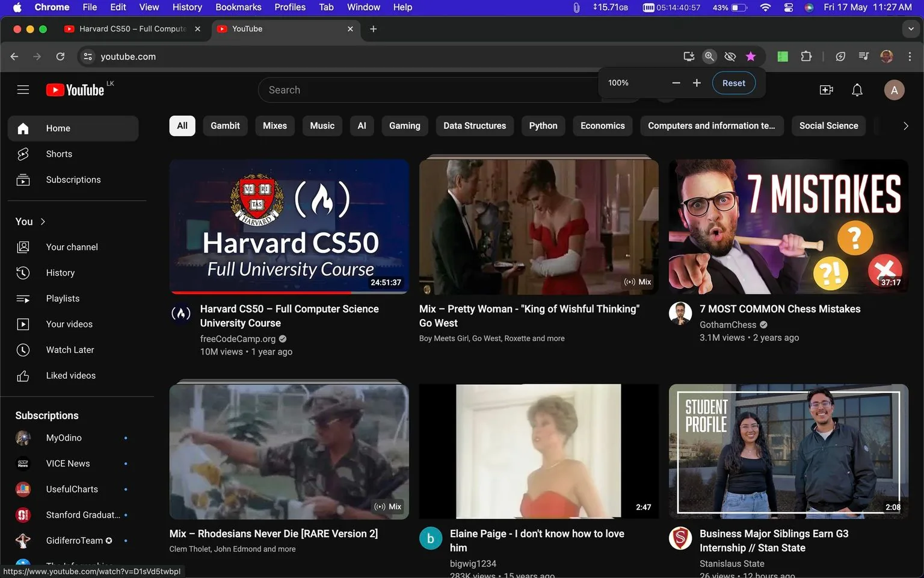Open Watch Later in the sidebar
The width and height of the screenshot is (924, 578).
point(70,349)
